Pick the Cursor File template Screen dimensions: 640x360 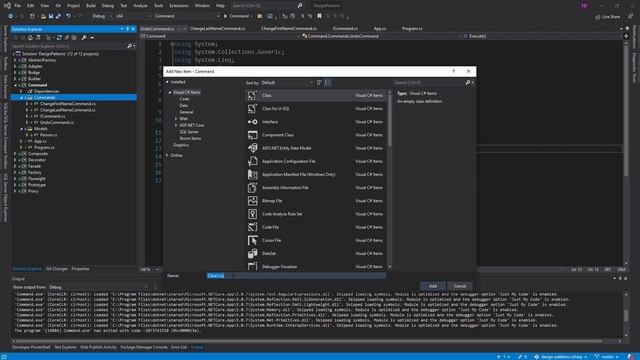[x=316, y=240]
